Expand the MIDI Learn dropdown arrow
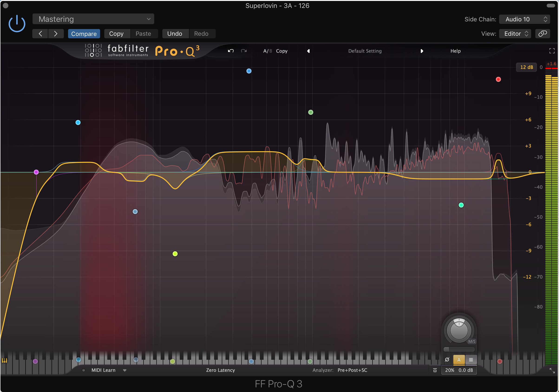This screenshot has height=392, width=559. tap(125, 370)
